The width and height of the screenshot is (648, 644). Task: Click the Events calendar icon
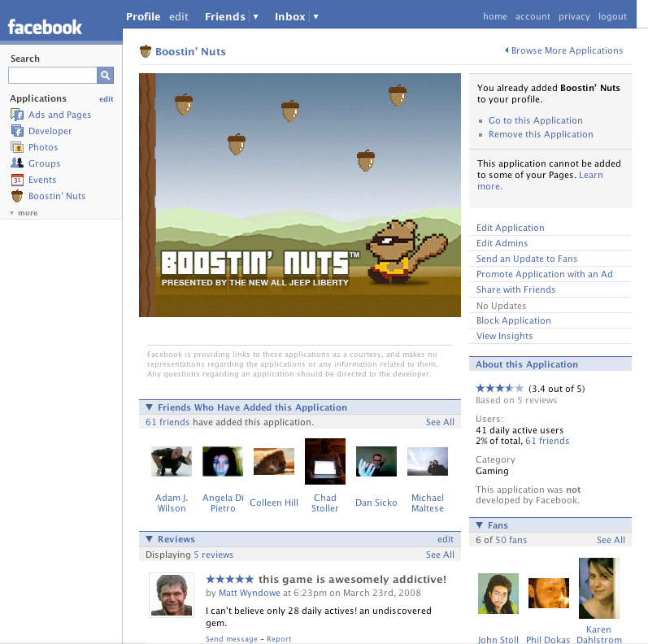tap(17, 180)
